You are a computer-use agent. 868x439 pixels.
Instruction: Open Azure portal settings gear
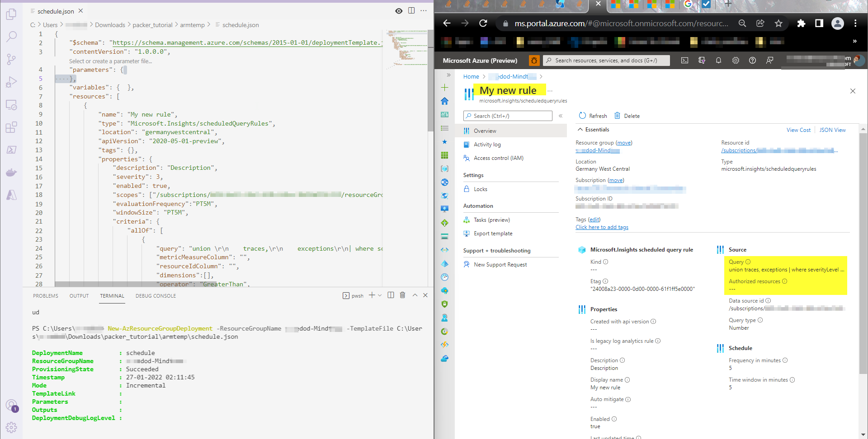(x=736, y=61)
